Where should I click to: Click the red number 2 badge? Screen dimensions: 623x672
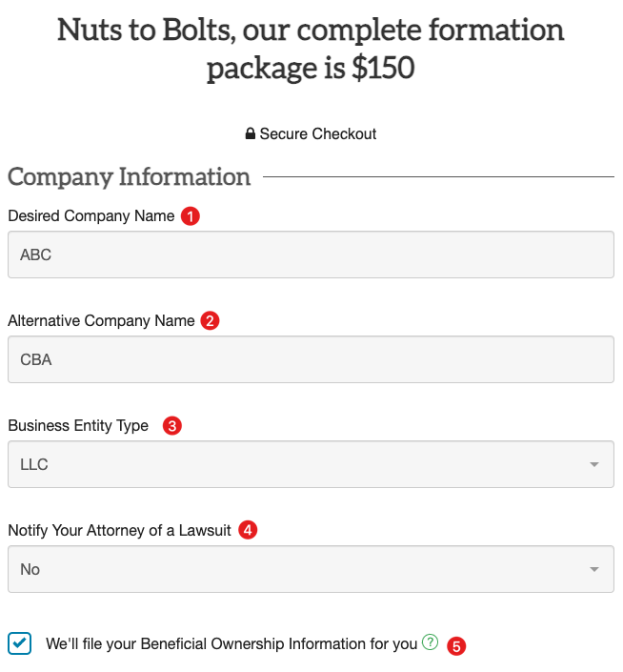click(x=210, y=320)
